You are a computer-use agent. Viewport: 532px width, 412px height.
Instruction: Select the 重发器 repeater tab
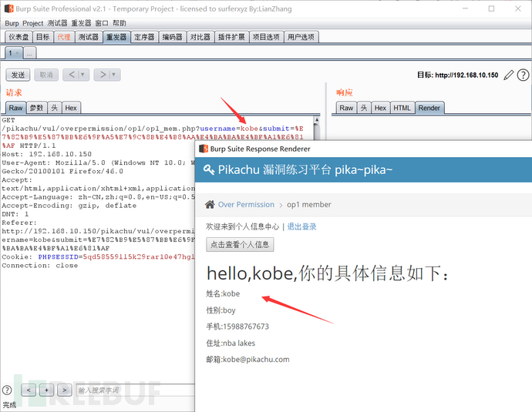116,37
